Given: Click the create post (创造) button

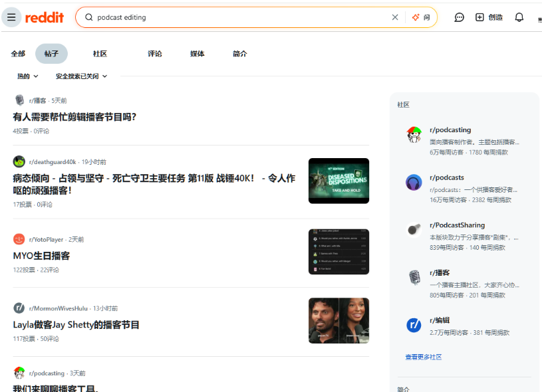Looking at the screenshot, I should [489, 17].
